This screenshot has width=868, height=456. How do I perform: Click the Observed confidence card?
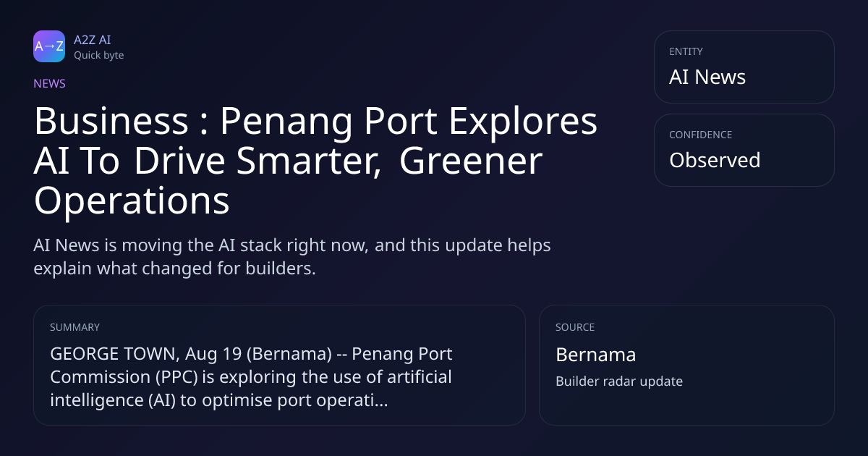pyautogui.click(x=744, y=150)
